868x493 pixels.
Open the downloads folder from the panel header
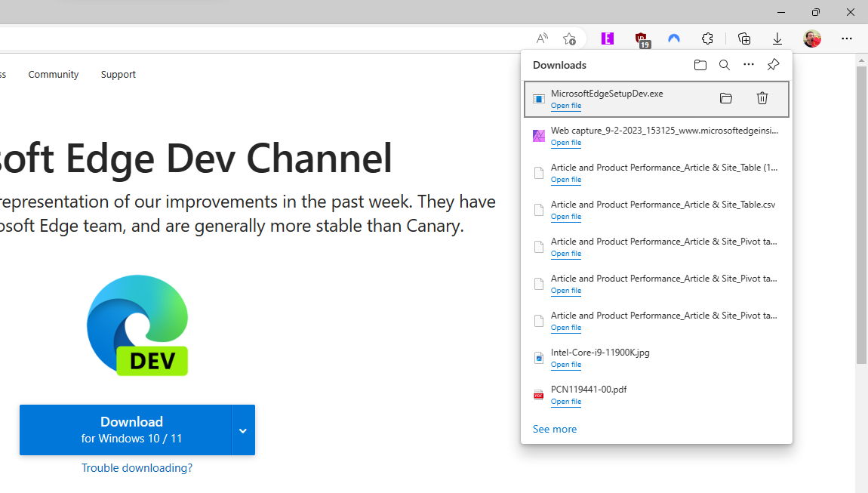[700, 65]
